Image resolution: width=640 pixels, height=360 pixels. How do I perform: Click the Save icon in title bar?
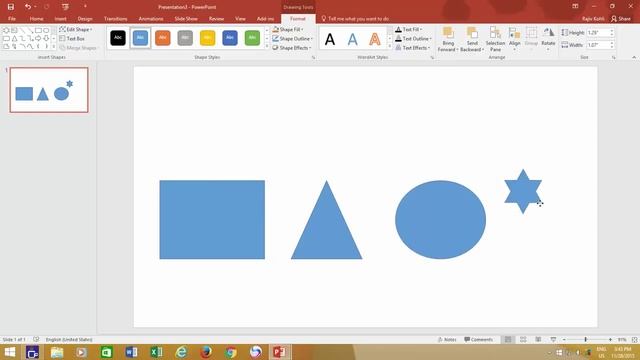11,7
